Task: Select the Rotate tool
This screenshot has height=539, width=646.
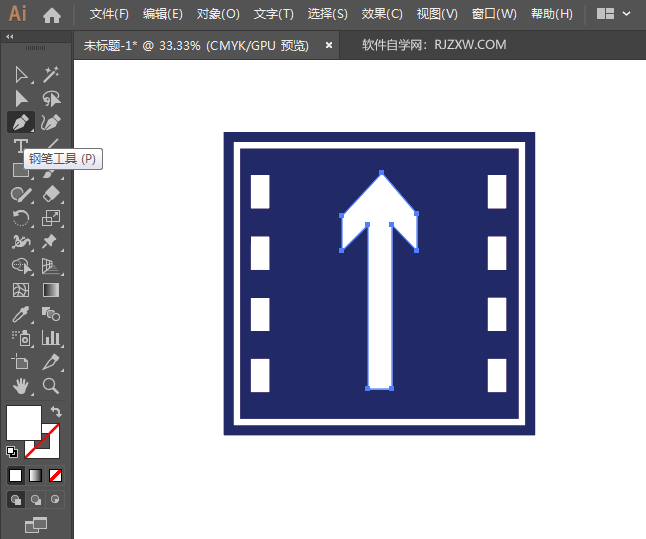Action: pyautogui.click(x=21, y=218)
